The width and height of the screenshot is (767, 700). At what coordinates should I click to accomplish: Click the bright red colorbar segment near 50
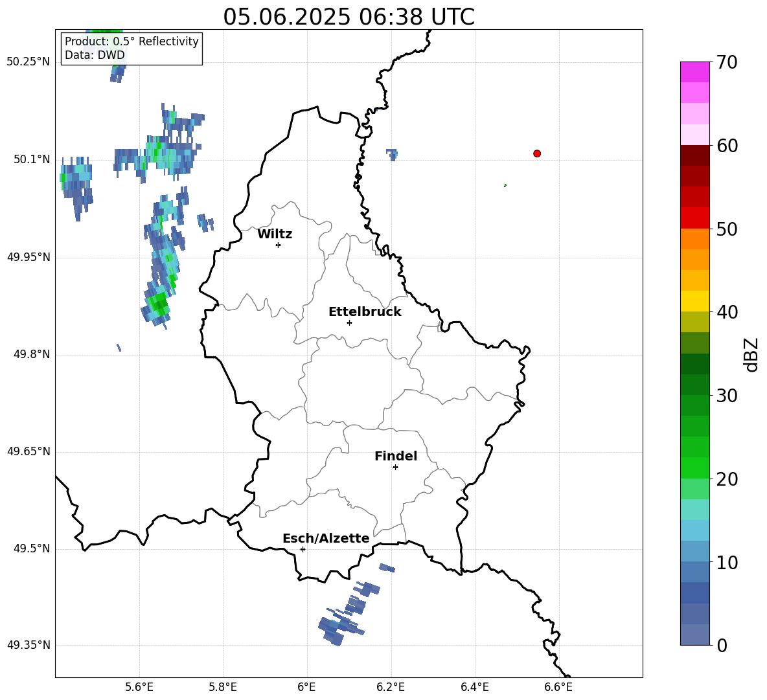coord(694,218)
